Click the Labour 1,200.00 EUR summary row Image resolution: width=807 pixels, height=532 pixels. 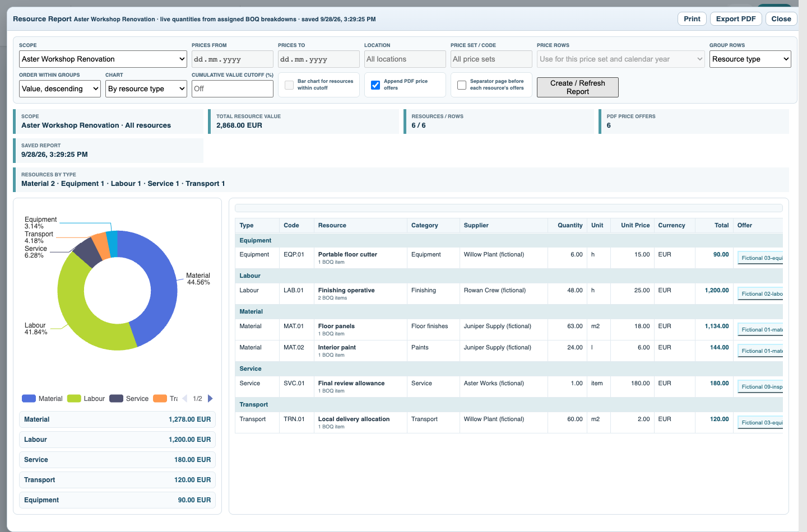[x=117, y=440]
